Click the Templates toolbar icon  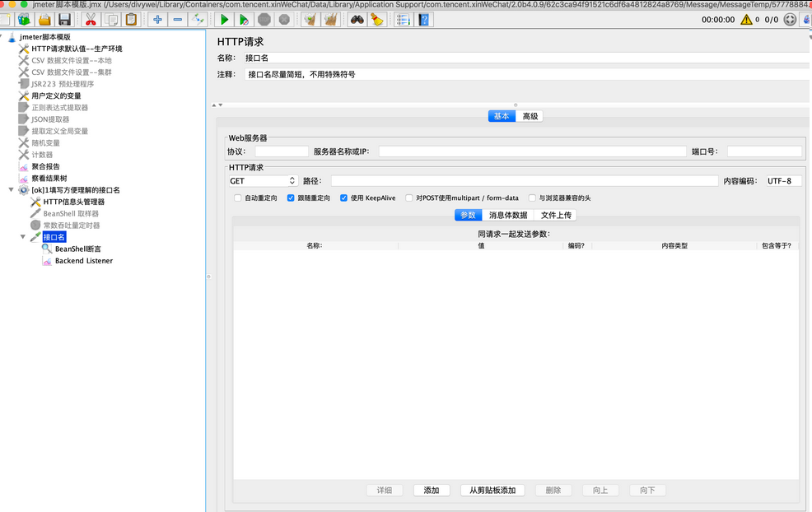[x=25, y=20]
